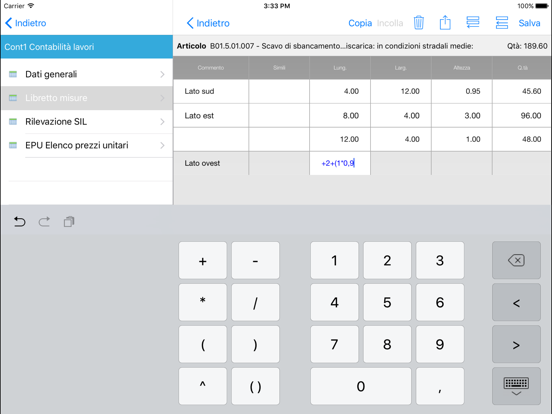This screenshot has height=414, width=552.
Task: Expand Dati generali chevron
Action: [x=162, y=74]
